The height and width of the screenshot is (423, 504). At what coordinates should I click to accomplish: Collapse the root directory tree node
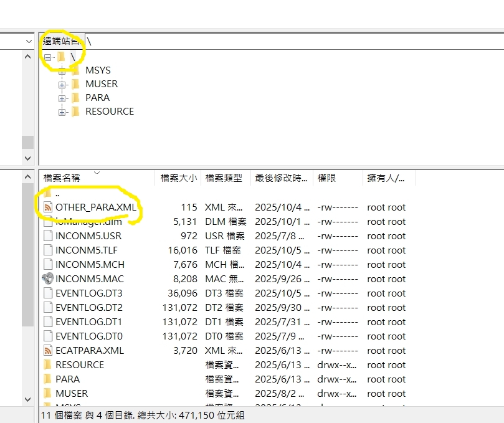click(48, 57)
